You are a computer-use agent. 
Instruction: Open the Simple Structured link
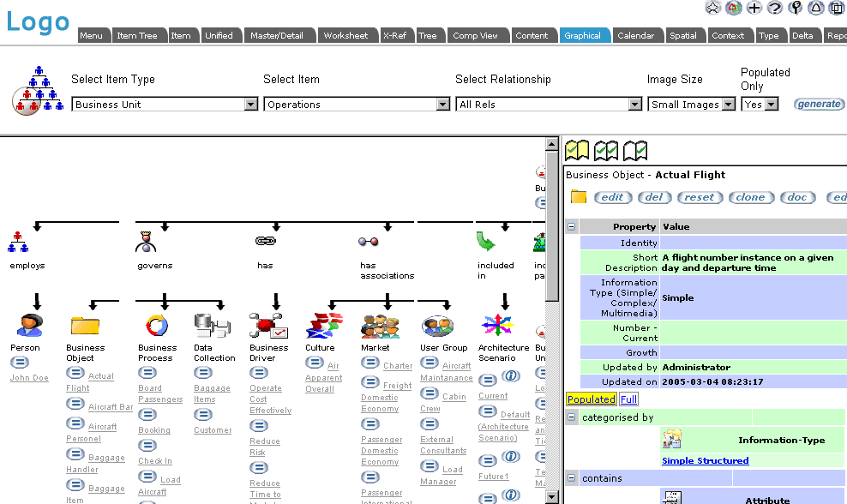pos(705,460)
